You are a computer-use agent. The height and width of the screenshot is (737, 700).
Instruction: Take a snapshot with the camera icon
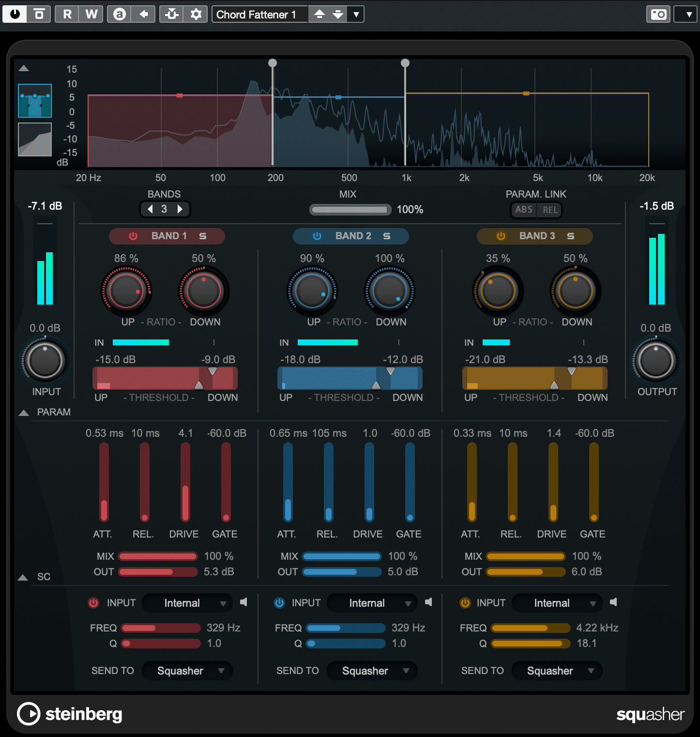pyautogui.click(x=658, y=14)
